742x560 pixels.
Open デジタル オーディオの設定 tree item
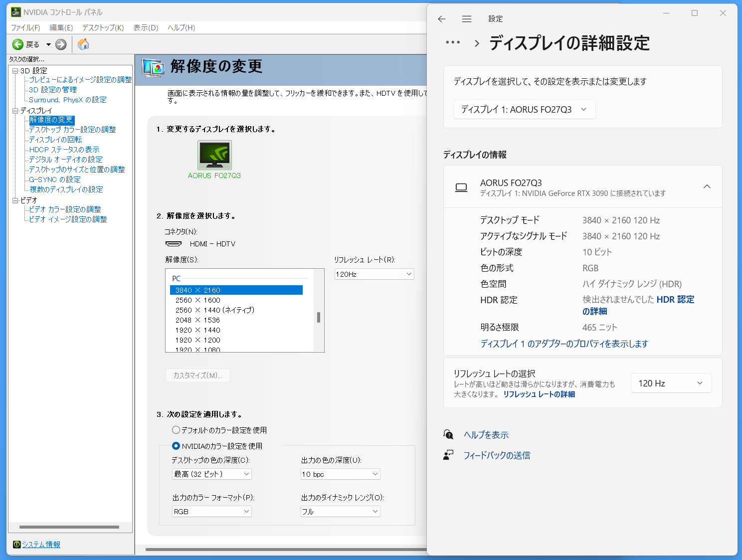click(66, 160)
